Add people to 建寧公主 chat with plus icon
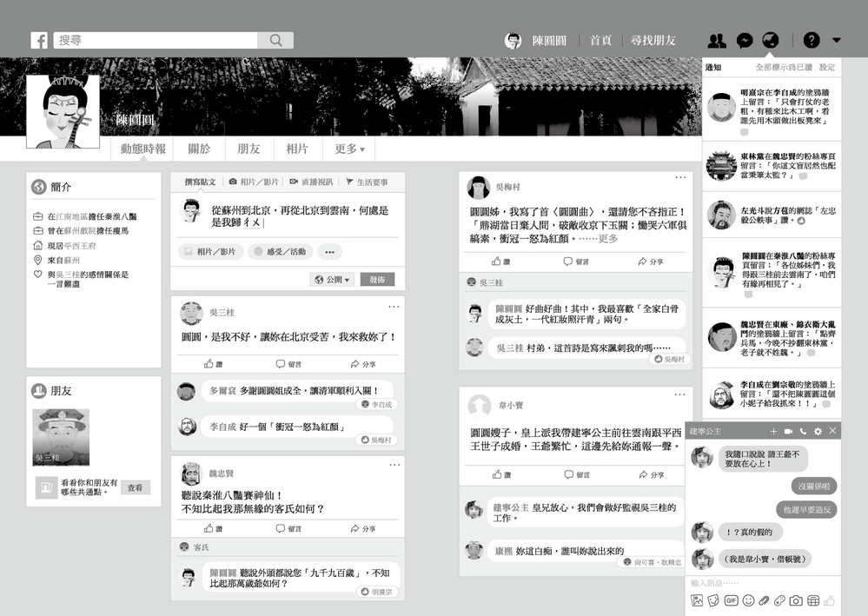Viewport: 868px width, 616px height. pos(773,431)
